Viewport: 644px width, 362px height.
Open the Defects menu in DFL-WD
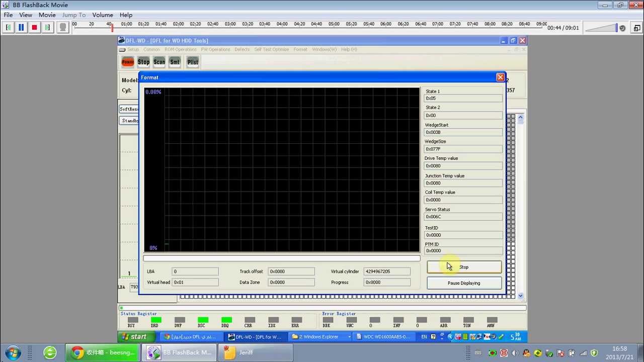click(242, 49)
